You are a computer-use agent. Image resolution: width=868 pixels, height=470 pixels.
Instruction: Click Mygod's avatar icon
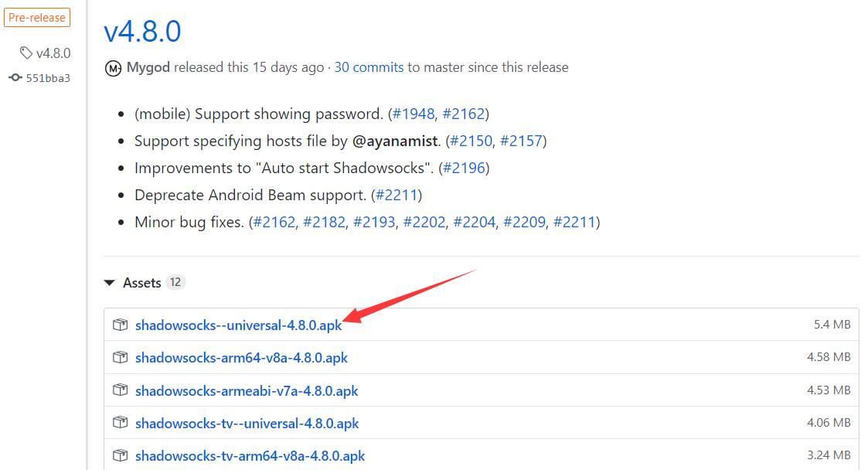tap(113, 68)
